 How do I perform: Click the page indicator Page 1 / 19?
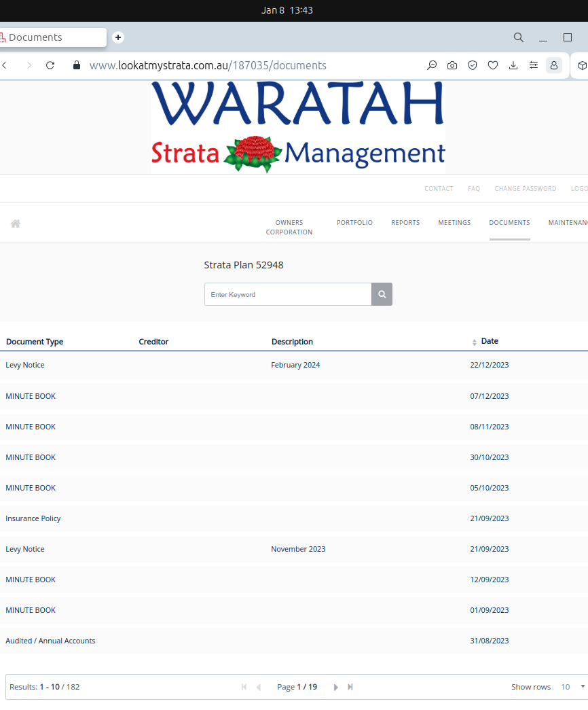tap(297, 687)
